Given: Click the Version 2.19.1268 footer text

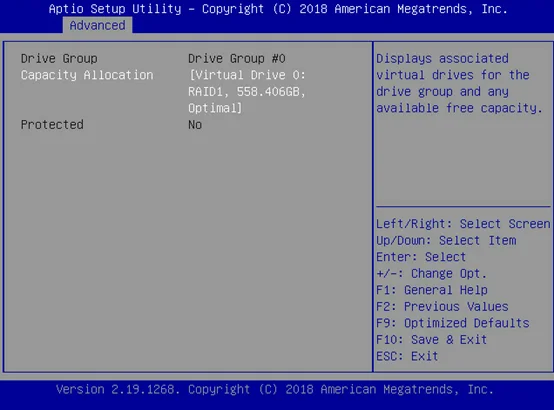Looking at the screenshot, I should [x=275, y=389].
